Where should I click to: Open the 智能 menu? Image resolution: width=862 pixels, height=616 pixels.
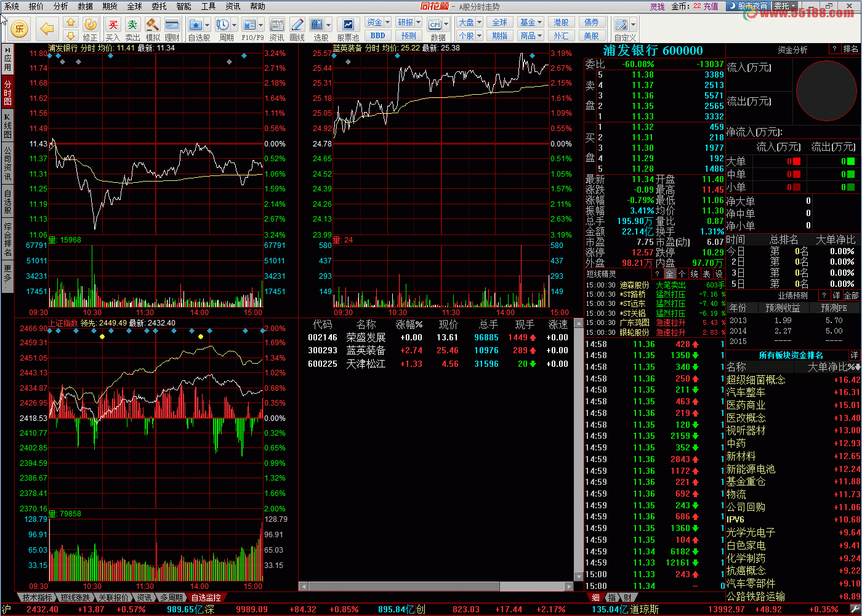coord(184,6)
